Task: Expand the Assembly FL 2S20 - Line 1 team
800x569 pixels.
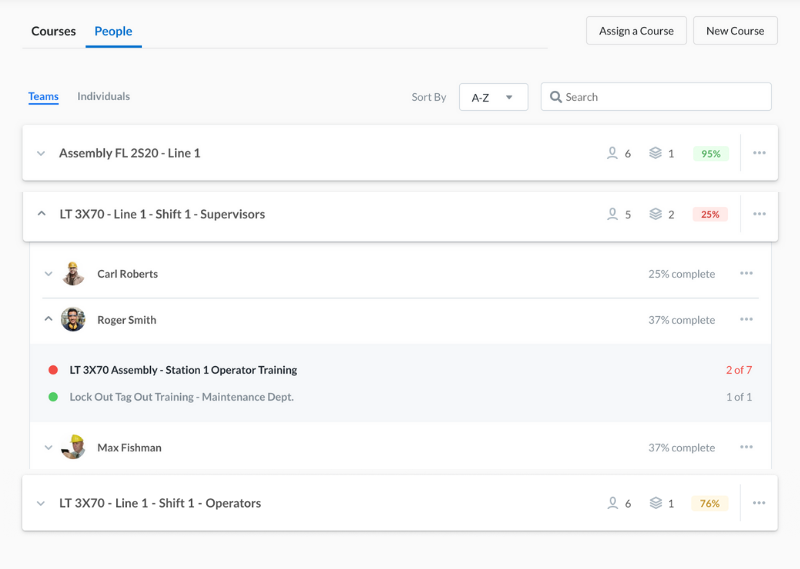Action: (41, 153)
